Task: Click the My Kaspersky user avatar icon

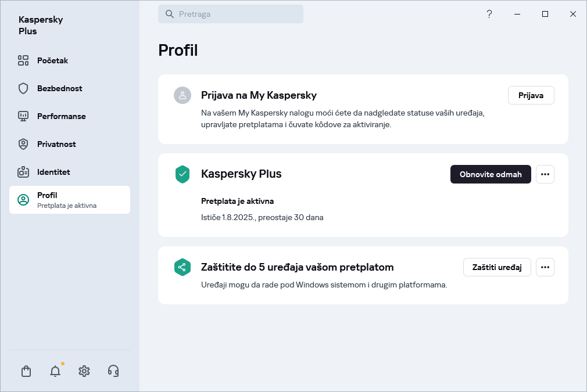Action: coord(182,95)
